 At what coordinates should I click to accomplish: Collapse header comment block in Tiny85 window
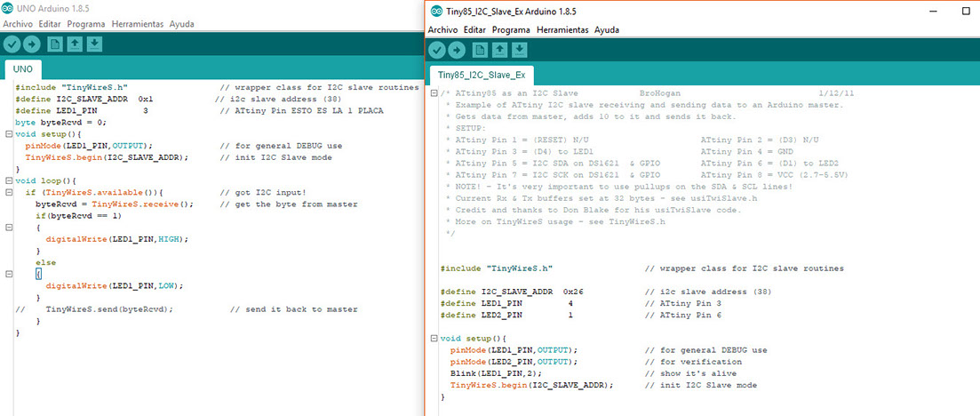[434, 93]
